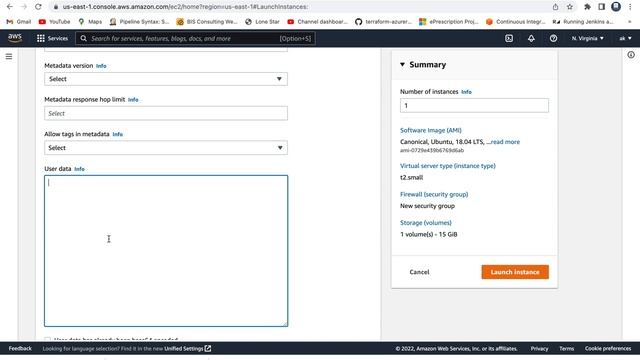The width and height of the screenshot is (640, 360).
Task: Open the Services grid menu
Action: [52, 38]
